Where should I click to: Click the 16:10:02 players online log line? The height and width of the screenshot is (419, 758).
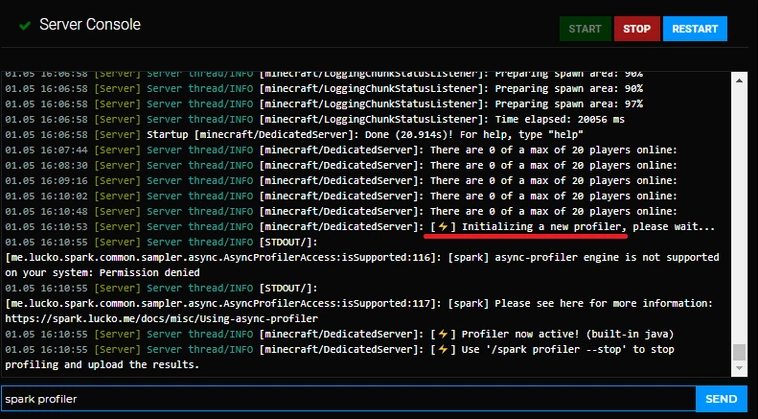click(341, 196)
